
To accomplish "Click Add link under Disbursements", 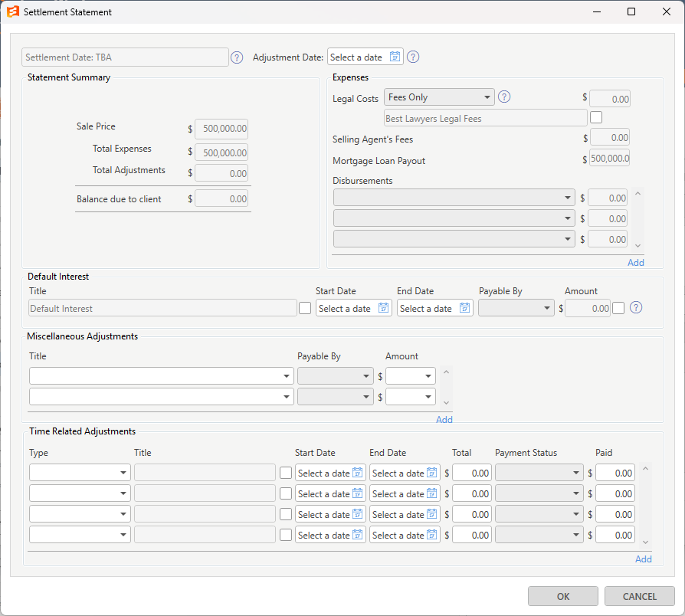I will click(636, 262).
